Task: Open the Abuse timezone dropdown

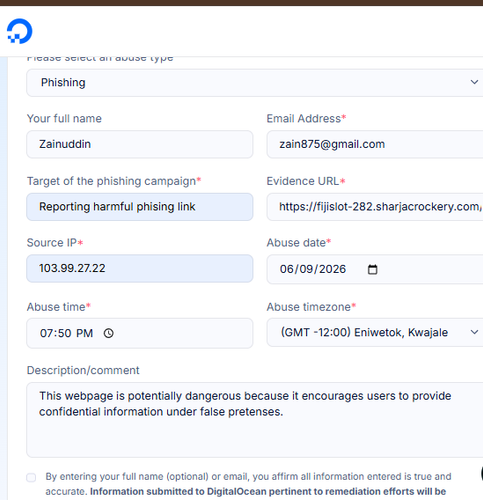Action: [375, 332]
